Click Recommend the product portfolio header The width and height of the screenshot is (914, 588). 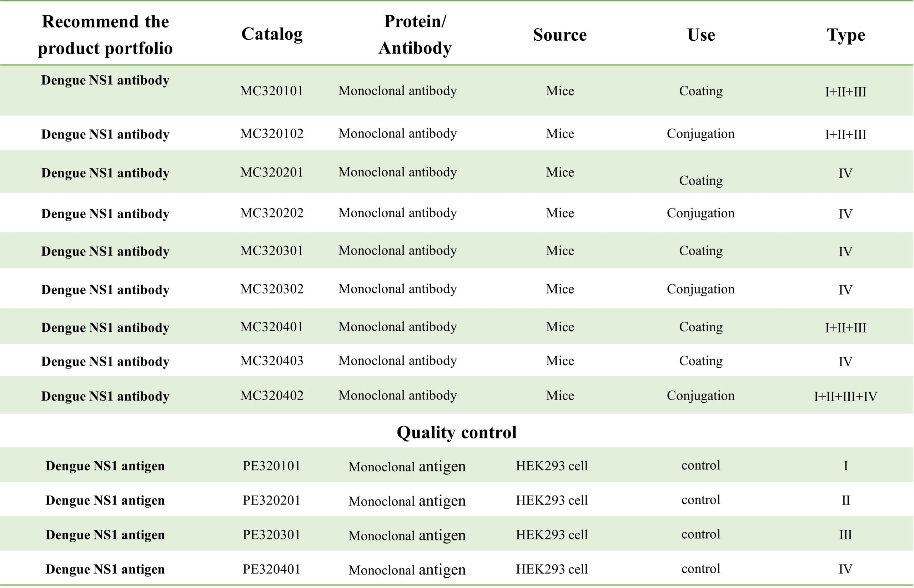coord(105,35)
